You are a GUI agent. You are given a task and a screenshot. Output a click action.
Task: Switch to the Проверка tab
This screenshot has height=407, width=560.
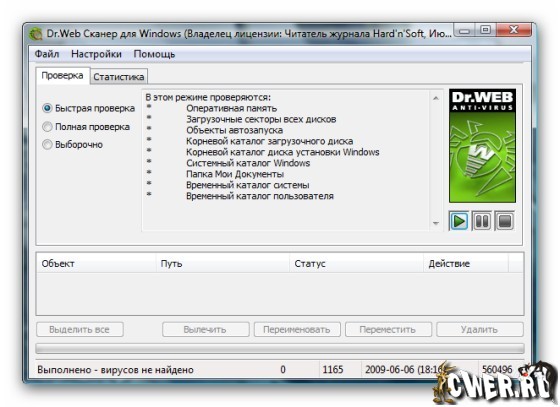(x=62, y=75)
